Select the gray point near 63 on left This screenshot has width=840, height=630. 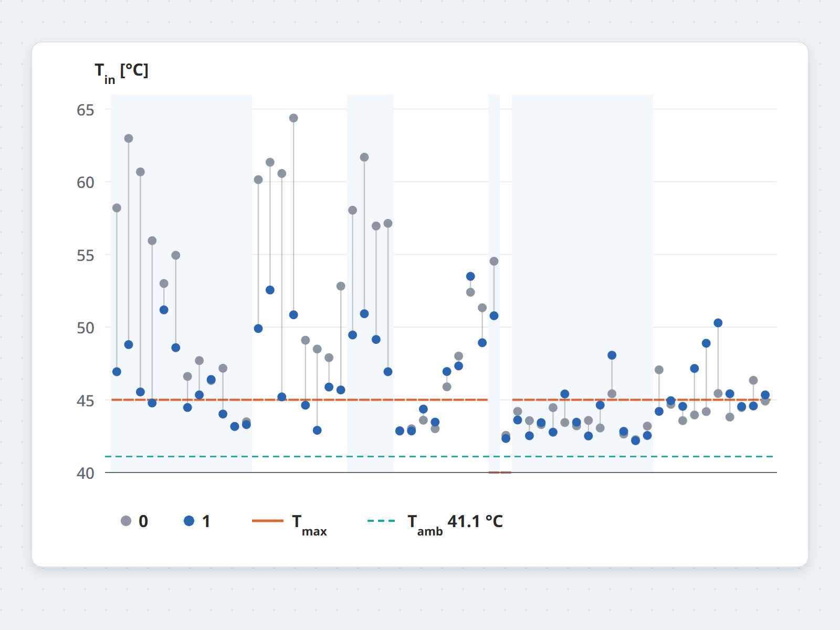tap(129, 139)
